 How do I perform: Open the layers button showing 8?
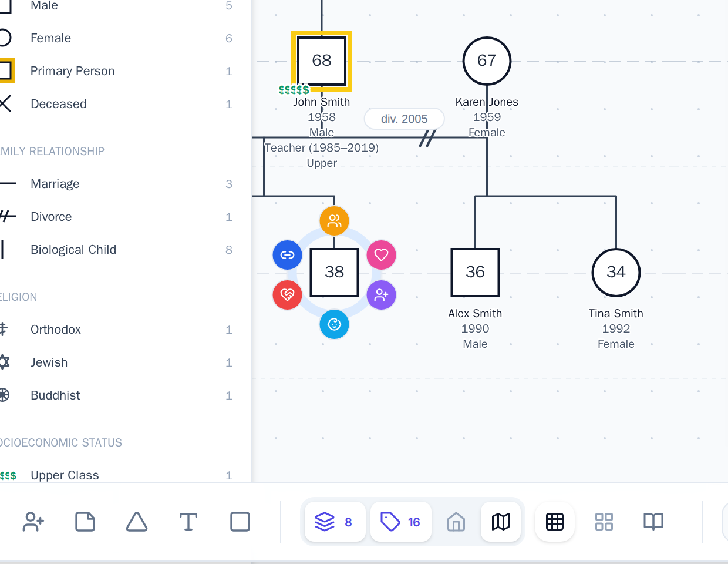point(335,522)
